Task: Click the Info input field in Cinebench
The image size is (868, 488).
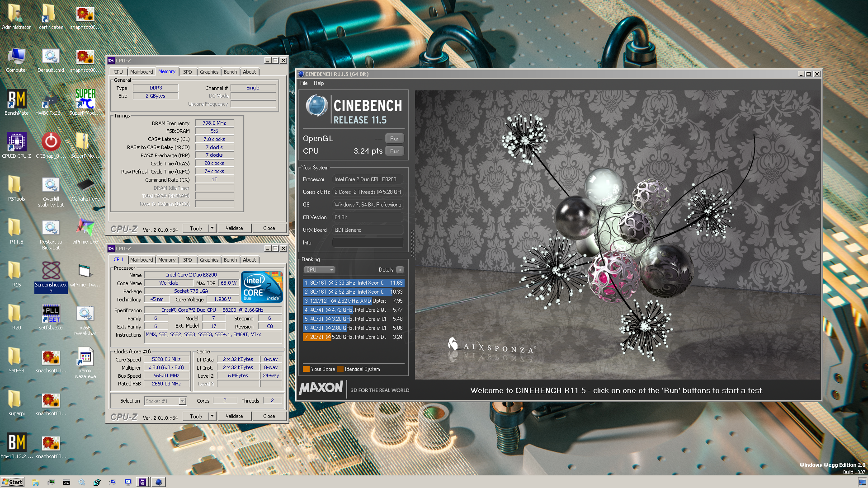Action: (x=368, y=243)
